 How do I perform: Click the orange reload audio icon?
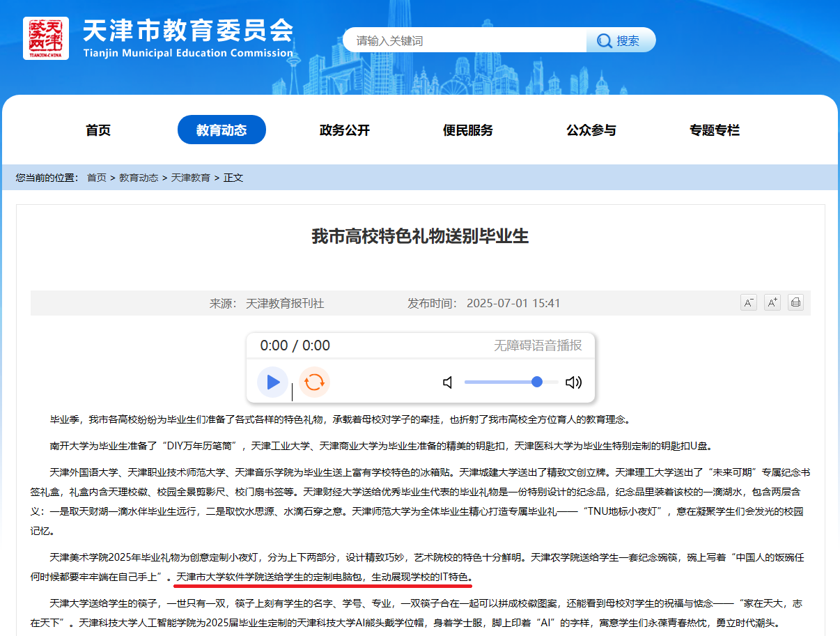[314, 382]
